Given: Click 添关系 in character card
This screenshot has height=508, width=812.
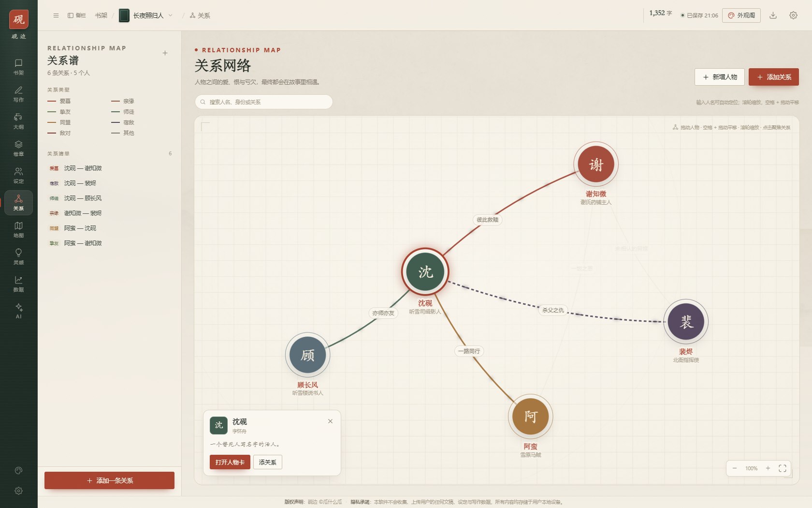Looking at the screenshot, I should tap(267, 462).
